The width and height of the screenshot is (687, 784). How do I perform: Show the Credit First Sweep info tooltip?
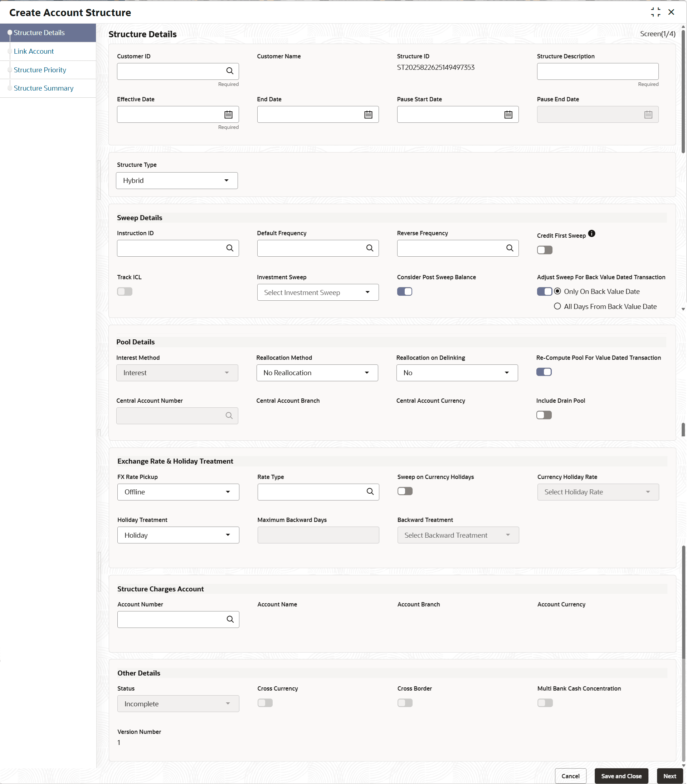591,233
